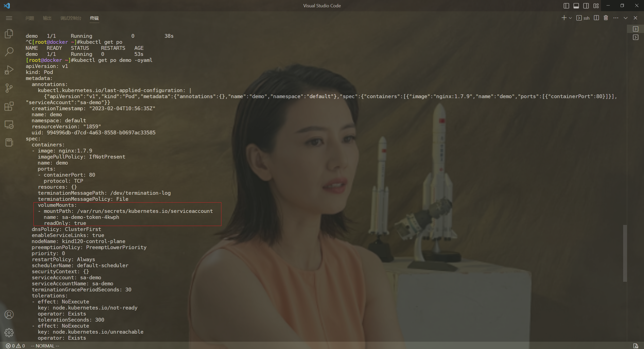Switch to the 调试控制台 tab
Viewport: 644px width, 349px height.
click(x=71, y=18)
